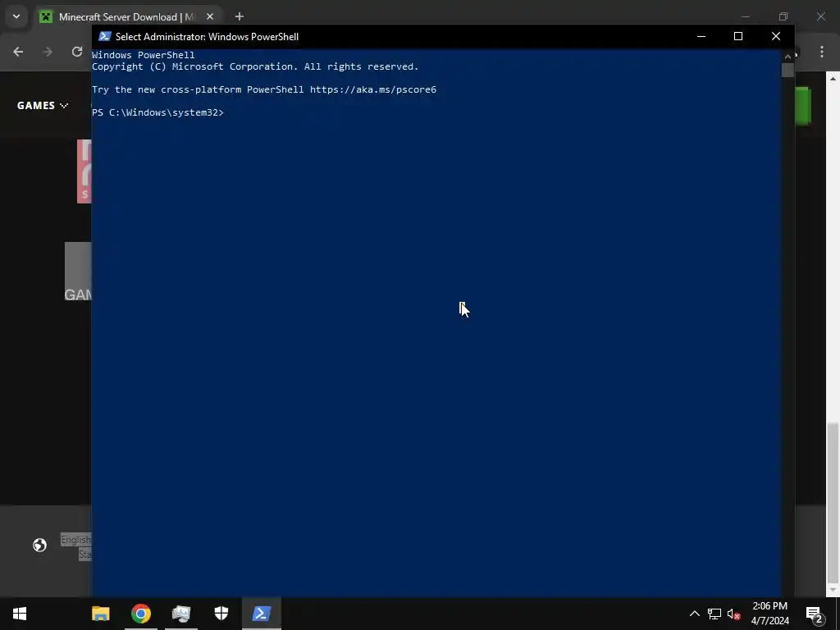Open the computer management taskbar icon
This screenshot has height=630, width=840.
tap(181, 614)
